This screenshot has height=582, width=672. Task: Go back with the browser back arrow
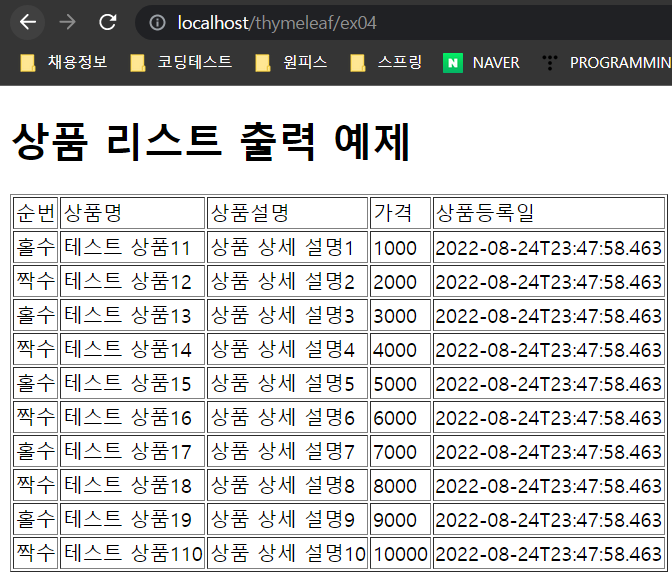28,22
